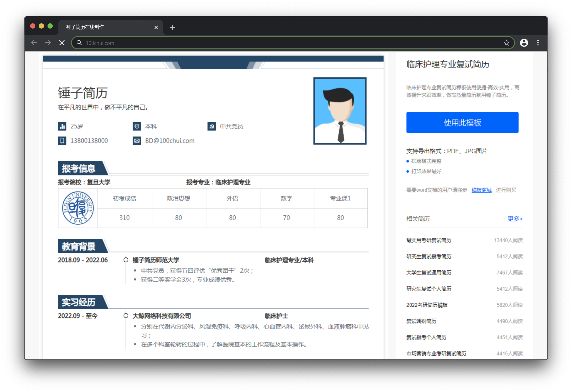Focus the address bar showing 100chui.com

[293, 43]
